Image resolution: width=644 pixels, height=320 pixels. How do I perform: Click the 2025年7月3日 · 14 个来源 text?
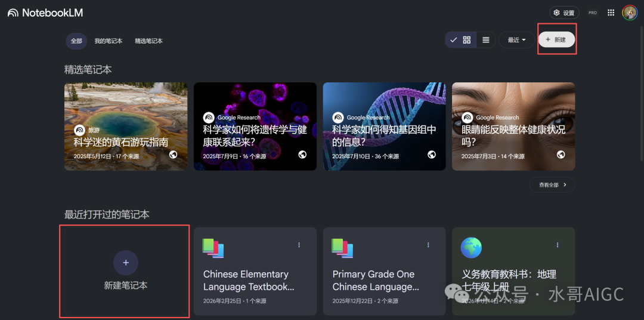pyautogui.click(x=493, y=156)
